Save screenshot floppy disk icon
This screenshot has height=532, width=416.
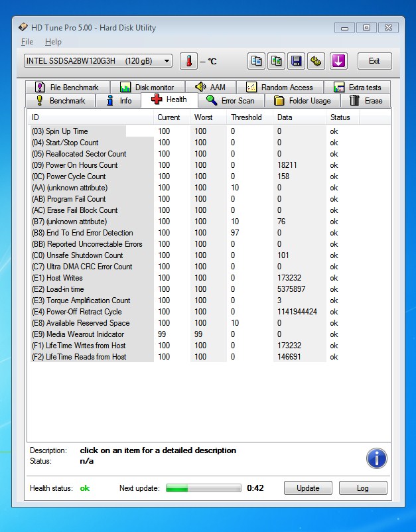[296, 61]
